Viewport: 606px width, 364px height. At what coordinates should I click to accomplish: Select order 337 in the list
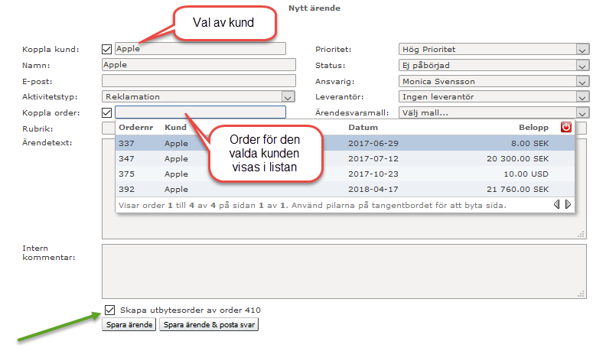pos(344,143)
